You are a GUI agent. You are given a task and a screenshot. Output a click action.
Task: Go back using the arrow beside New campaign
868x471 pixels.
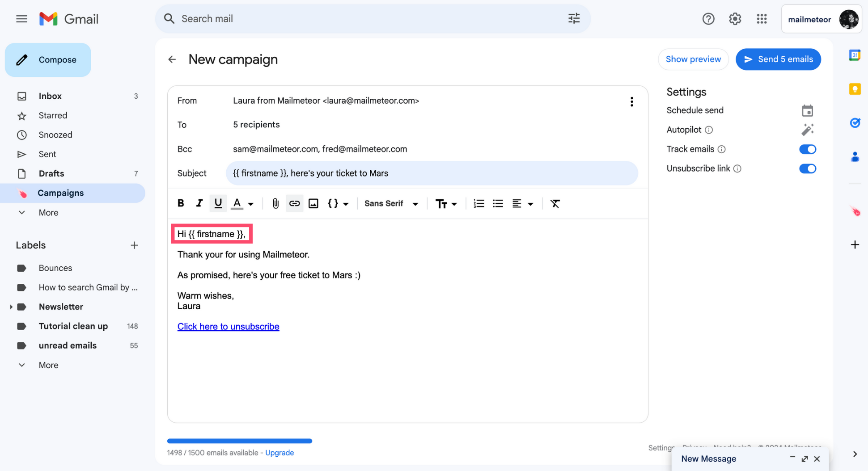click(x=172, y=59)
